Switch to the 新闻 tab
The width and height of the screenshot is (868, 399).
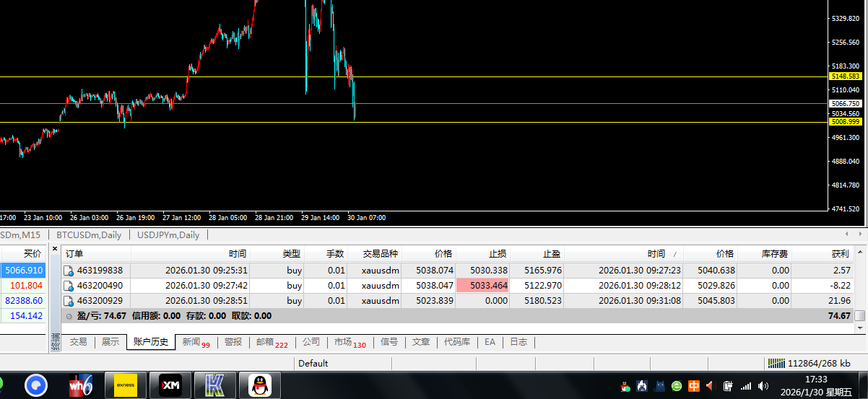195,342
